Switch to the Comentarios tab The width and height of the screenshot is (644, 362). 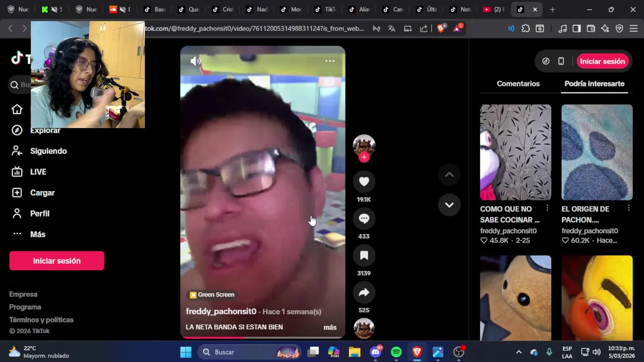pyautogui.click(x=518, y=83)
